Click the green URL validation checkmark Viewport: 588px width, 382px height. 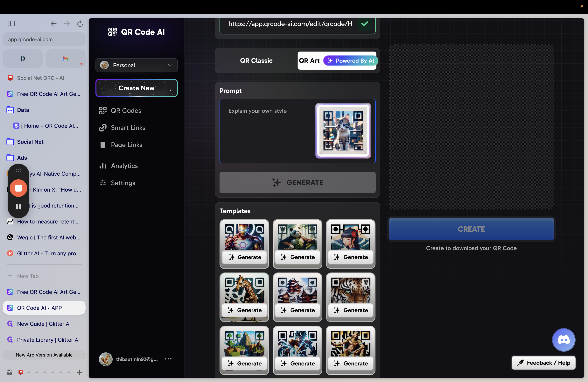(365, 24)
